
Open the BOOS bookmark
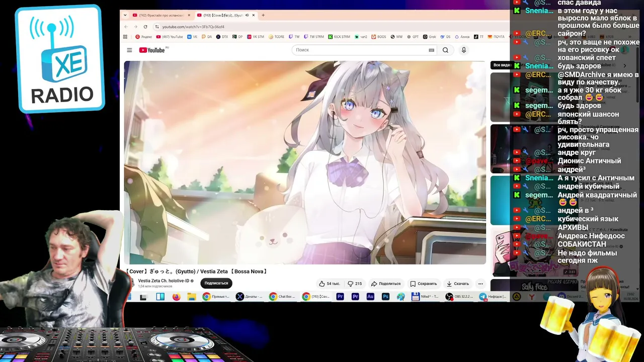tap(379, 37)
